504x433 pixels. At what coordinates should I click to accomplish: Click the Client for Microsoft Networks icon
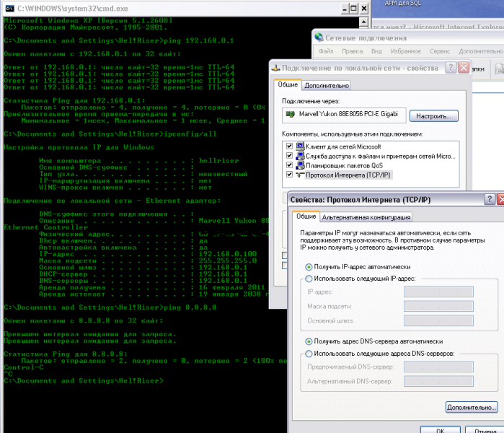coord(300,146)
